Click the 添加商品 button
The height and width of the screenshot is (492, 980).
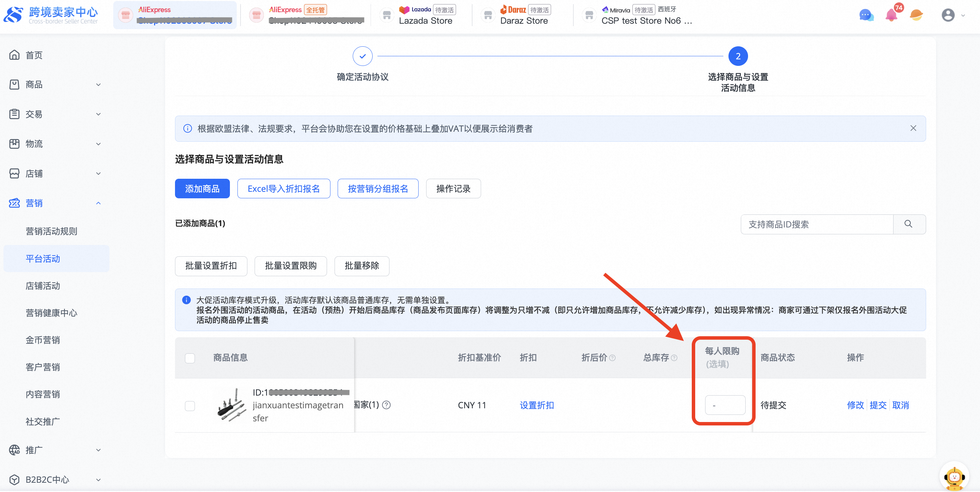click(x=202, y=189)
